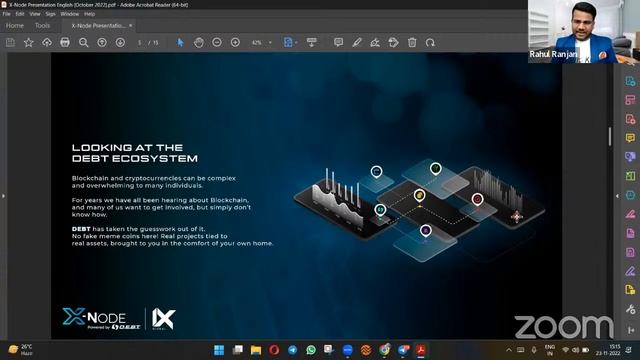Open WhatsApp from the taskbar
Image resolution: width=640 pixels, height=360 pixels.
point(311,350)
